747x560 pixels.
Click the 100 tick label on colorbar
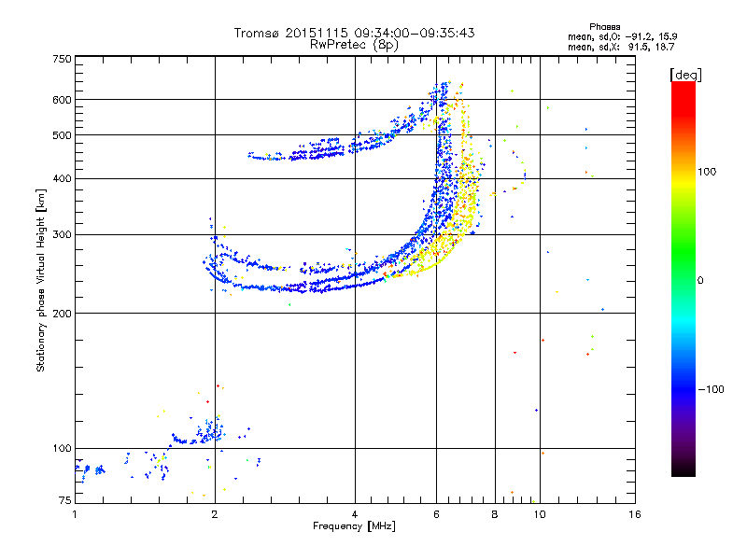pos(707,172)
